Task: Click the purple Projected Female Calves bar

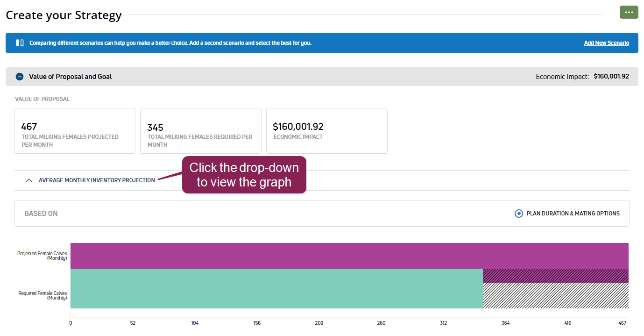Action: [x=349, y=256]
